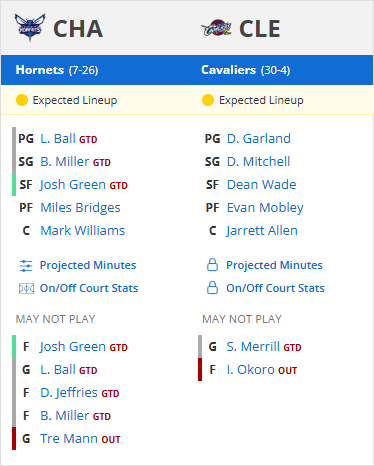Select the Hornets (7-26) team header
Image resolution: width=374 pixels, height=466 pixels.
tap(57, 70)
